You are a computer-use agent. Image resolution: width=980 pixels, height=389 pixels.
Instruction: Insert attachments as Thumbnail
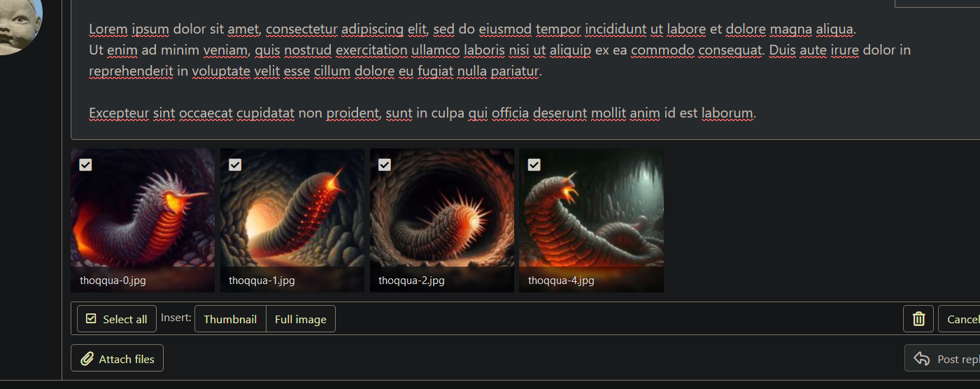[x=230, y=319]
